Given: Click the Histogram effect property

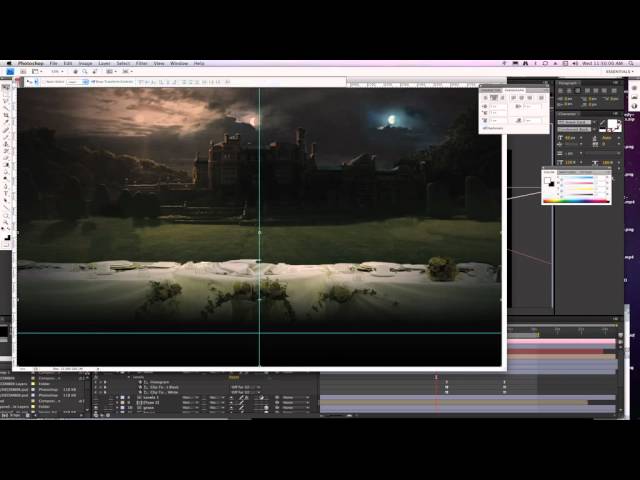Looking at the screenshot, I should 159,382.
